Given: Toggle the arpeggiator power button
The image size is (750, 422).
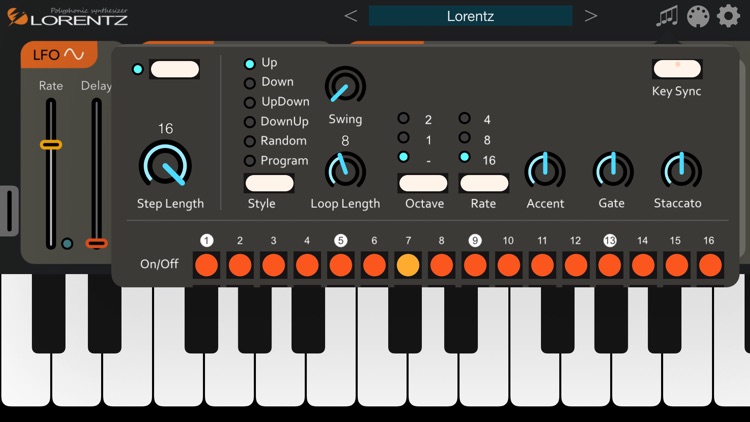Looking at the screenshot, I should 175,69.
